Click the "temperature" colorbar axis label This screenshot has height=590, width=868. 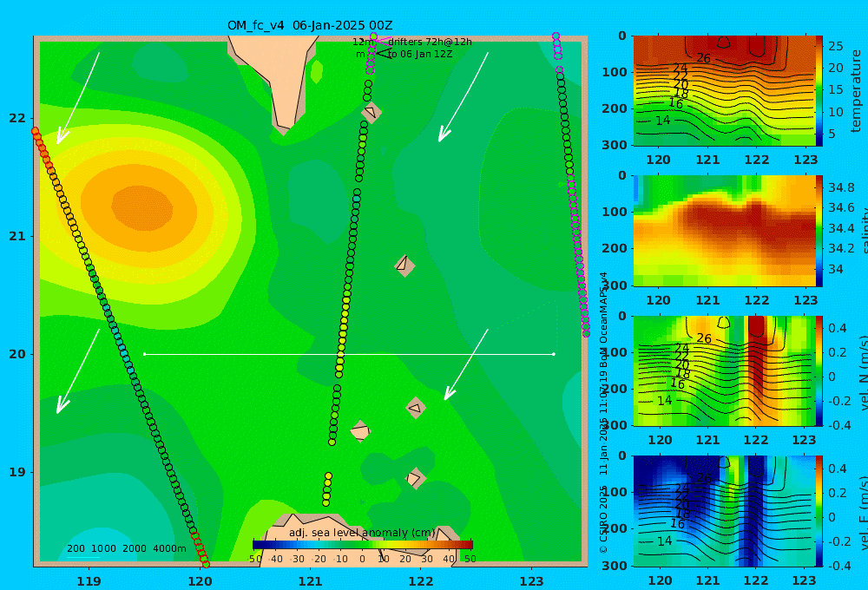[x=857, y=91]
